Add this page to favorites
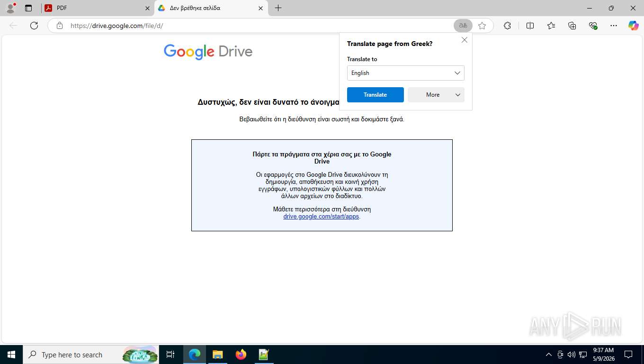This screenshot has height=364, width=644. (x=482, y=26)
